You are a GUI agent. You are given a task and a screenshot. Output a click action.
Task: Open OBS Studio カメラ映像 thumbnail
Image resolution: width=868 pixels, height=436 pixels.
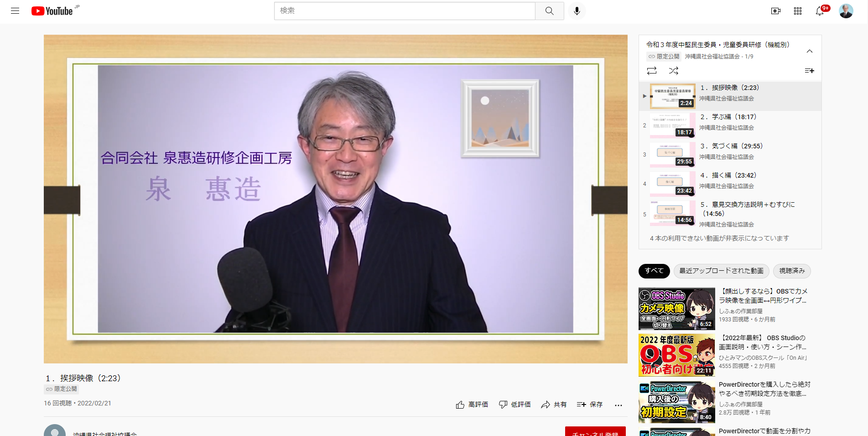[x=677, y=309]
